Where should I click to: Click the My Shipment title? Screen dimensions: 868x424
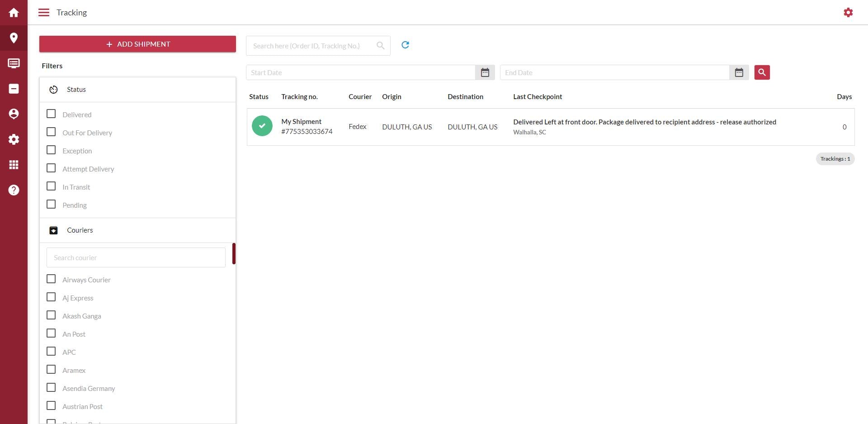tap(301, 122)
